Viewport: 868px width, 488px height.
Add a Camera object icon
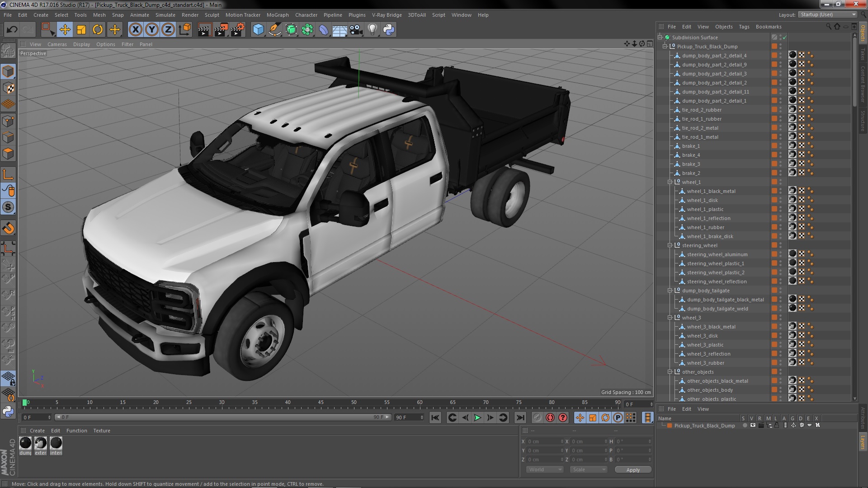click(356, 30)
